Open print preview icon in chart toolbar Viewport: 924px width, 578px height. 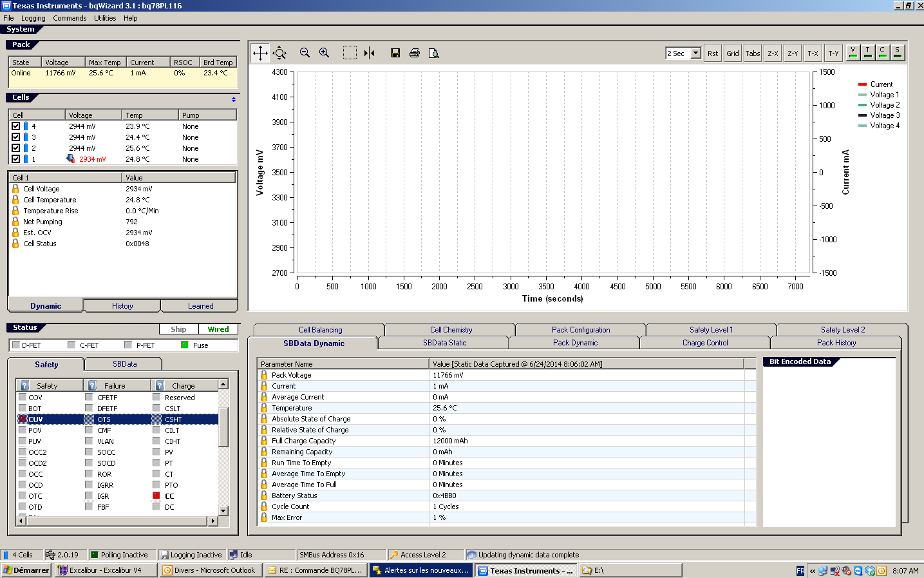(434, 53)
